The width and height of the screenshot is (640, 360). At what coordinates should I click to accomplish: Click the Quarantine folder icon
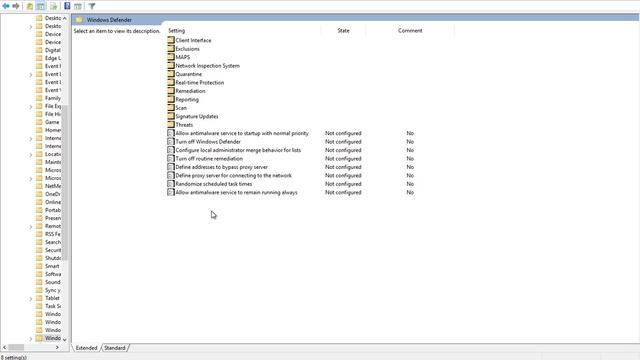(171, 74)
